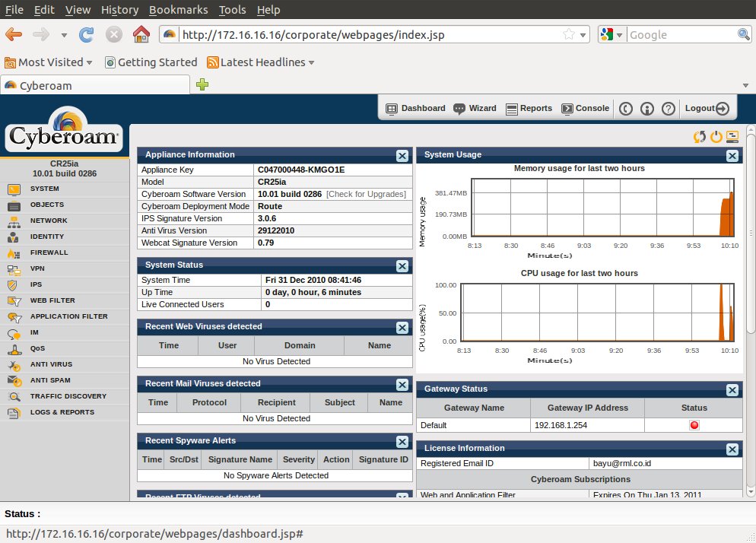
Task: Open the Most Visited bookmarks dropdown
Action: (49, 62)
